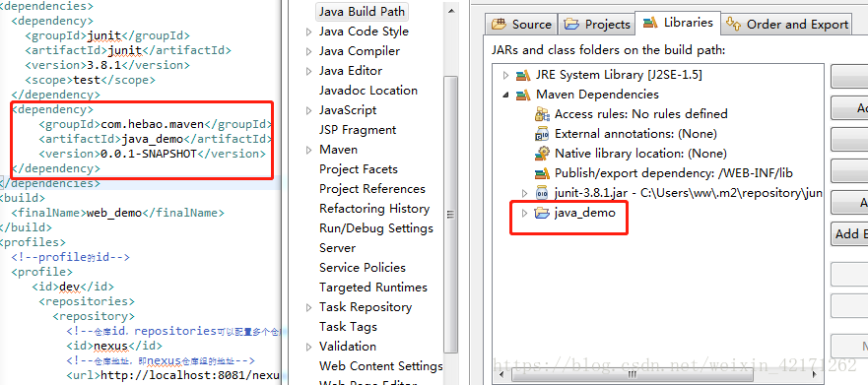868x385 pixels.
Task: Click 0.0.1-SNAPSHOT version text in pom
Action: coord(149,154)
